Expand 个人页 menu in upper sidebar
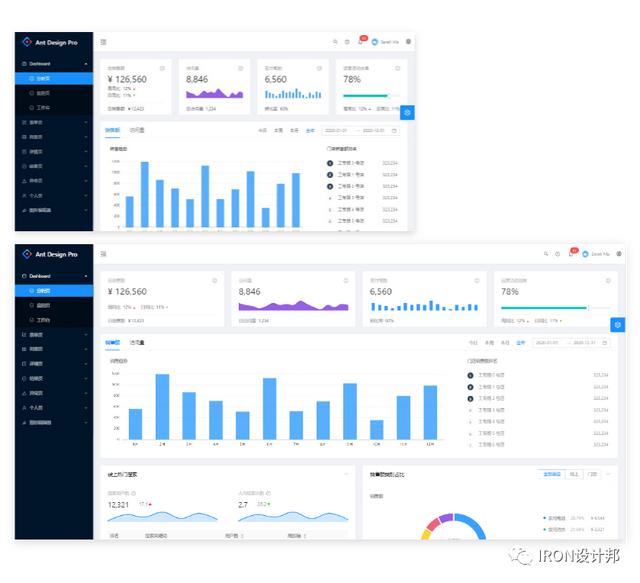This screenshot has height=583, width=640. coord(54,196)
